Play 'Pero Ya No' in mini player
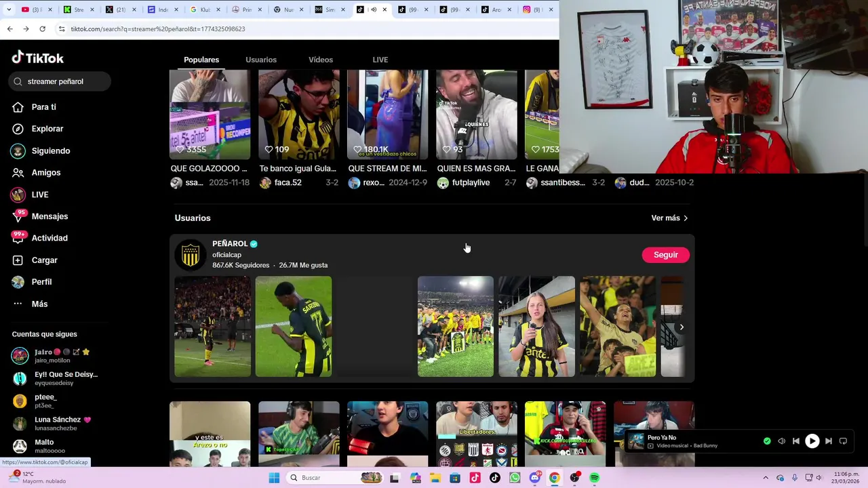The image size is (868, 488). tap(812, 441)
